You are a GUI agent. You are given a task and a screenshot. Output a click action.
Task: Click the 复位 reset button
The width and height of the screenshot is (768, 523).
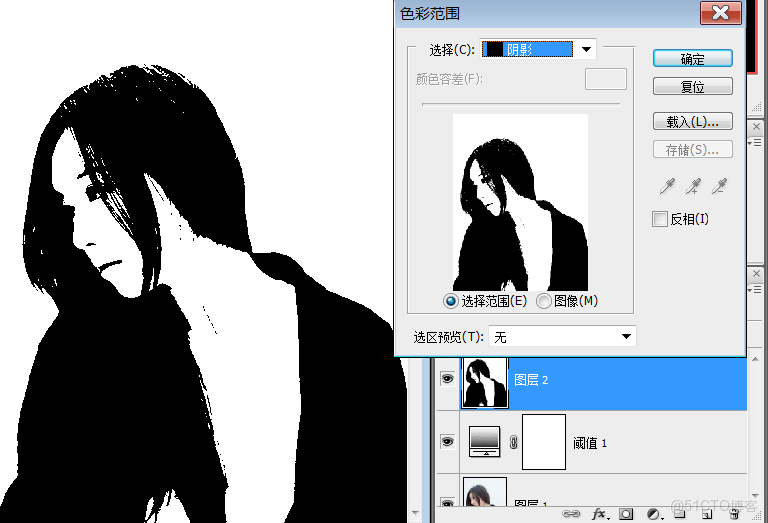pos(693,87)
